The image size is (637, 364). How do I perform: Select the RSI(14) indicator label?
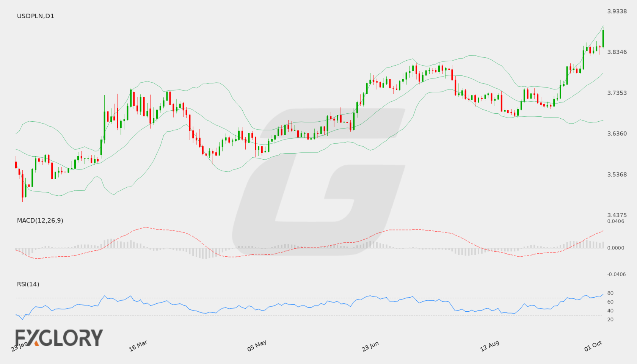[x=28, y=284]
